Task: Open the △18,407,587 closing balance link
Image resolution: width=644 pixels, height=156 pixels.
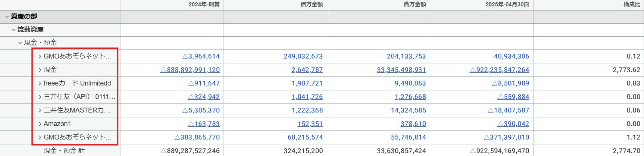Action: click(508, 110)
